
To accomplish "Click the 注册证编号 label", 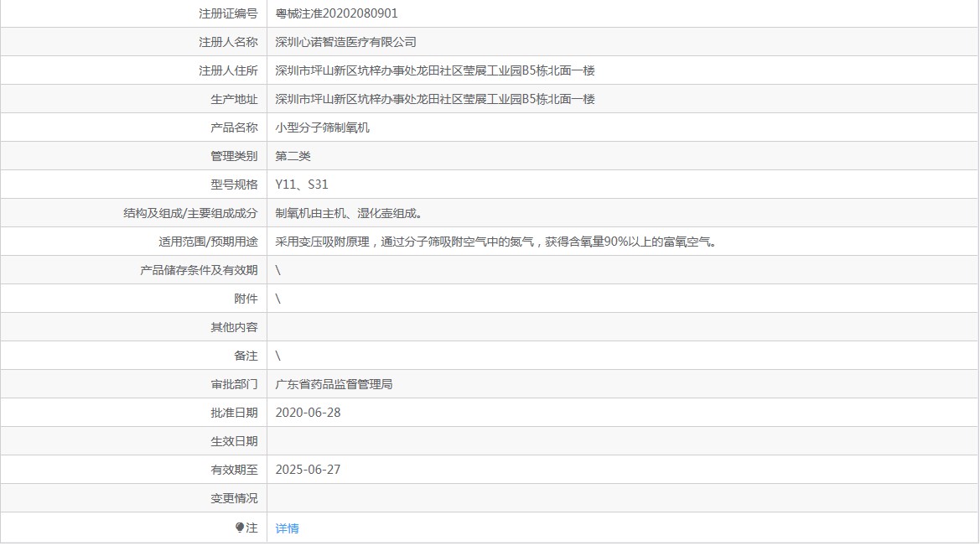I will coord(228,13).
